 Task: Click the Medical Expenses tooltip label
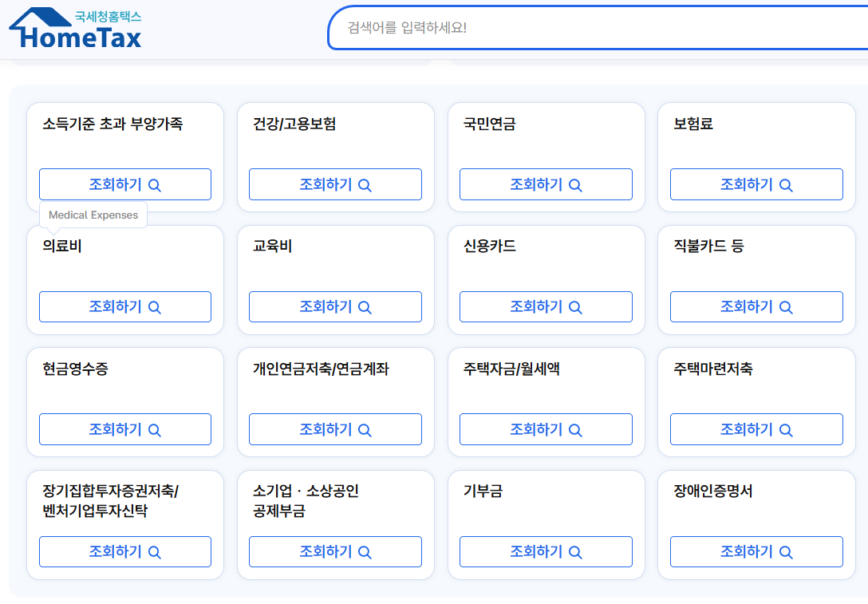(x=93, y=215)
